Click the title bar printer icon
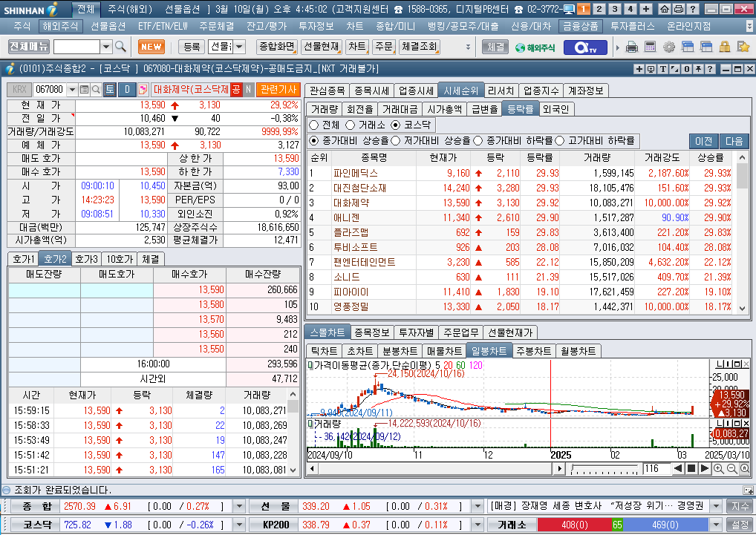Viewport: 756px width, 535px height. coord(678,9)
